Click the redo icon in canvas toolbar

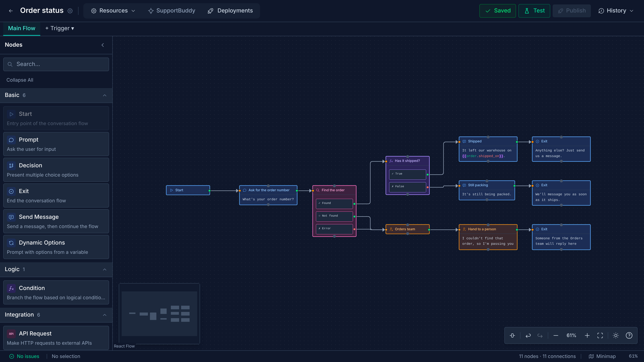point(540,335)
